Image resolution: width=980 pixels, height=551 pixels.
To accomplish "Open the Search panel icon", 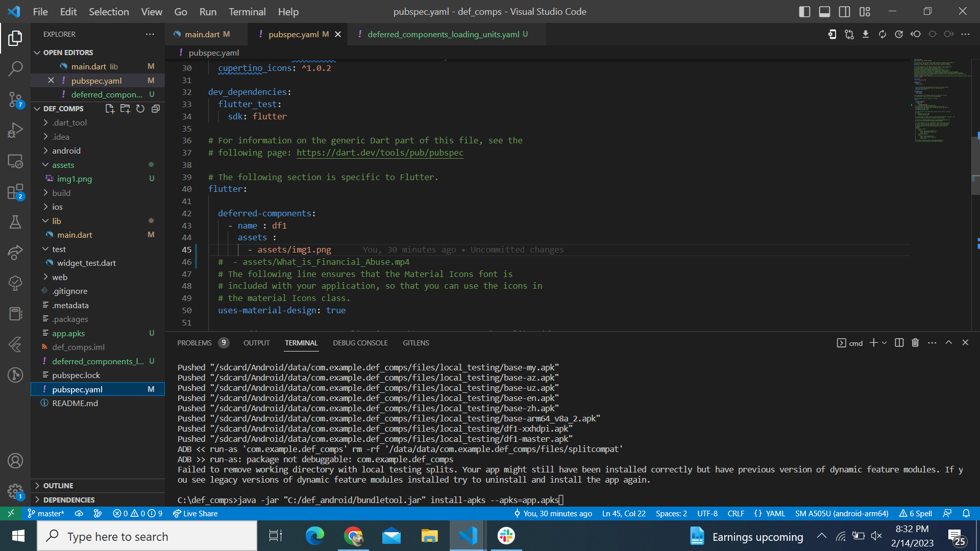I will 15,68.
